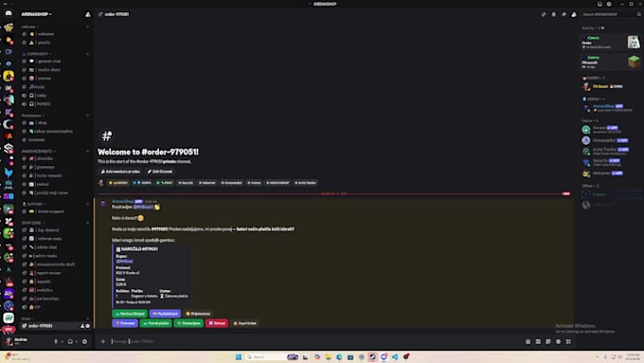Collapse the Marketplace category
The image size is (644, 363).
coord(32,116)
